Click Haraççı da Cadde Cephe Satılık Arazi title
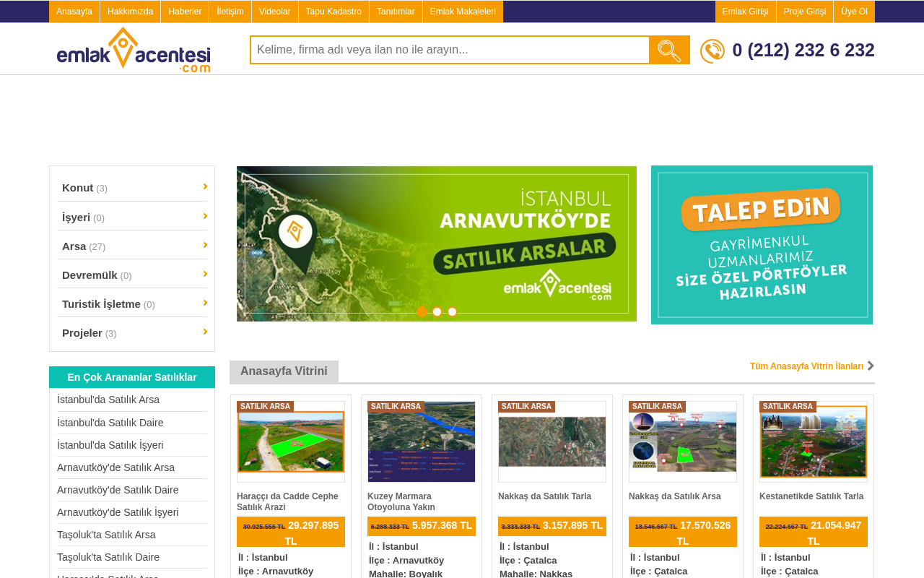This screenshot has width=924, height=578. (288, 501)
